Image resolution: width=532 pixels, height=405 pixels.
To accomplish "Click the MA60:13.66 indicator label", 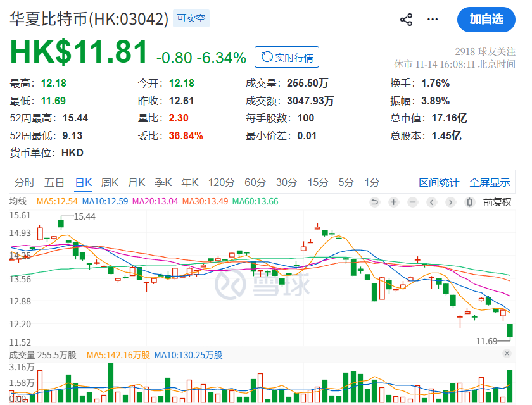I will 255,201.
